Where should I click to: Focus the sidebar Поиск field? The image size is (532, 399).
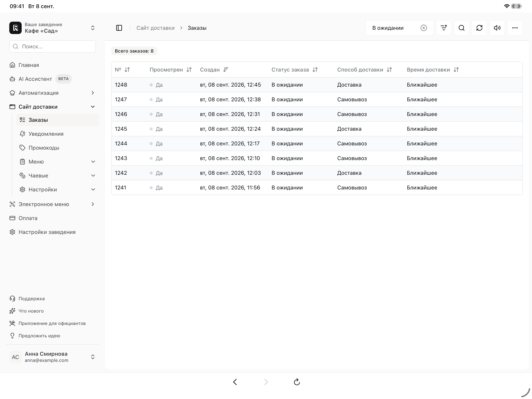pos(52,46)
